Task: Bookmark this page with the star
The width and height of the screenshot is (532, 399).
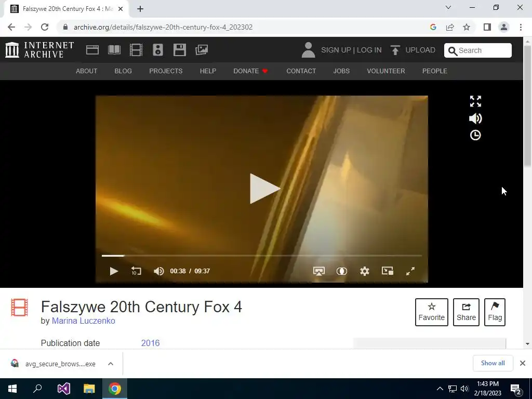Action: (467, 27)
